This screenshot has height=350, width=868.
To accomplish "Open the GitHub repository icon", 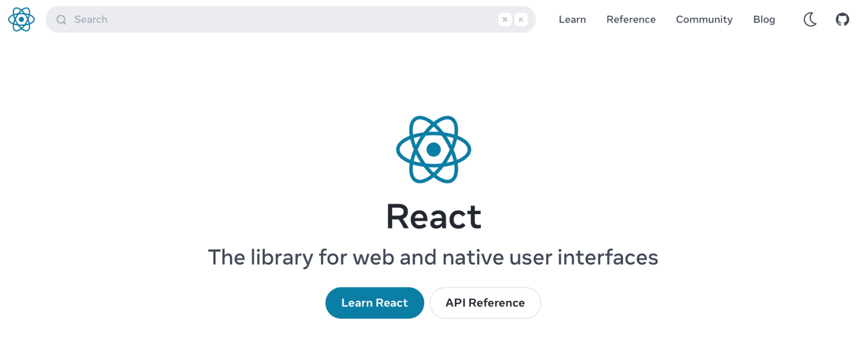I will pos(842,20).
